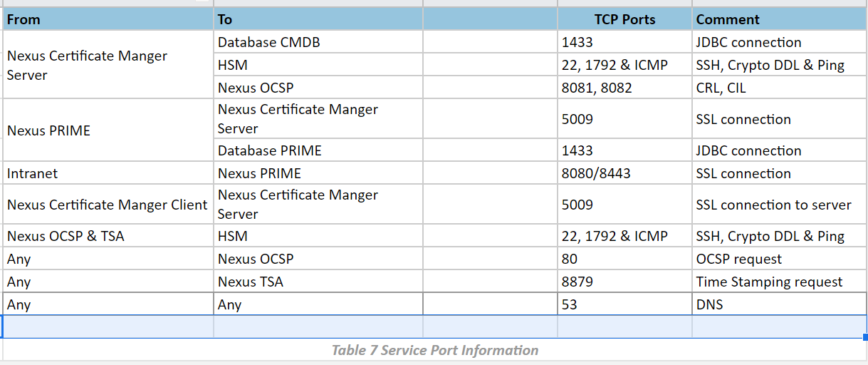Click the blue selection fill handle
The width and height of the screenshot is (868, 365).
click(865, 337)
